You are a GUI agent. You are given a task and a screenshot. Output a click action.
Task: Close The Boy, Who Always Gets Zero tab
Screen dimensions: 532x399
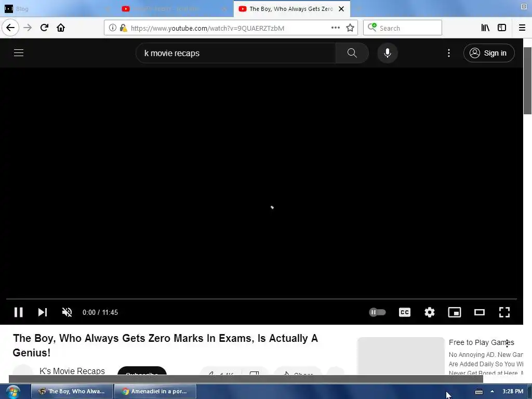[342, 9]
